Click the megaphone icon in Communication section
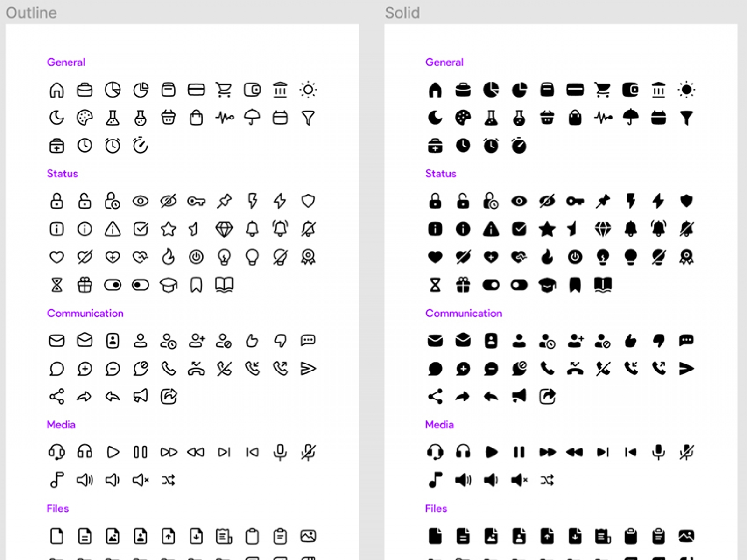This screenshot has width=747, height=560. [x=141, y=396]
